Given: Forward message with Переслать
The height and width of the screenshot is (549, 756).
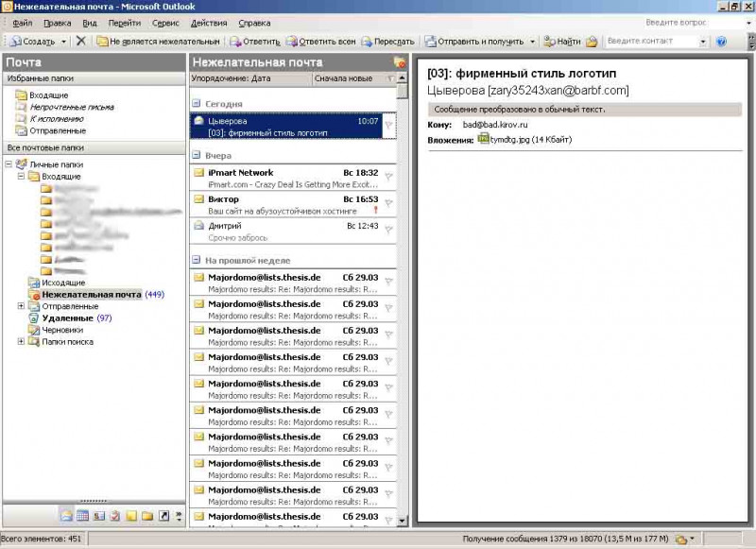Looking at the screenshot, I should point(387,42).
